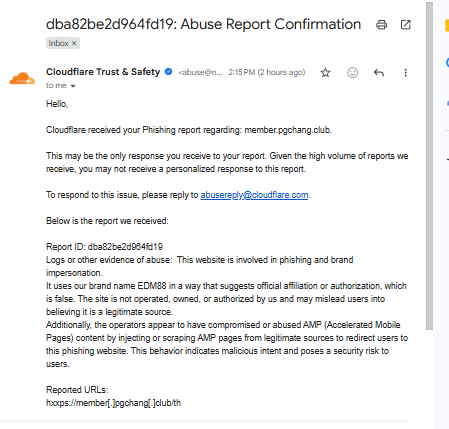Click the verified sender blue badge

pos(169,72)
